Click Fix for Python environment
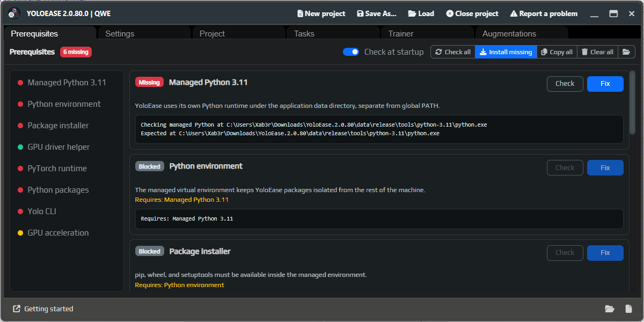 [605, 167]
